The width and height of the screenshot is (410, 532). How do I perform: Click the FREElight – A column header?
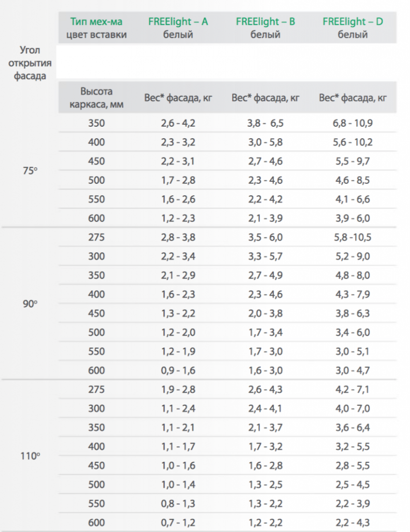click(x=178, y=28)
